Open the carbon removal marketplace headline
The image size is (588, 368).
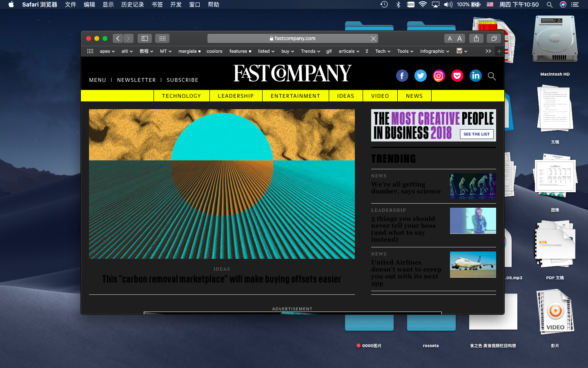pyautogui.click(x=222, y=279)
